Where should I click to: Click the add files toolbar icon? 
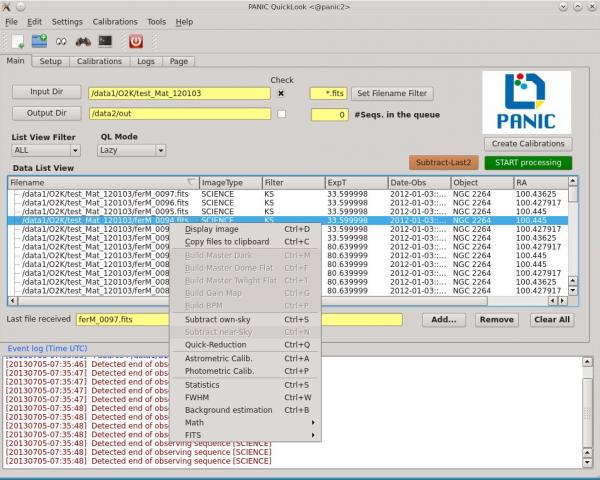(x=40, y=41)
